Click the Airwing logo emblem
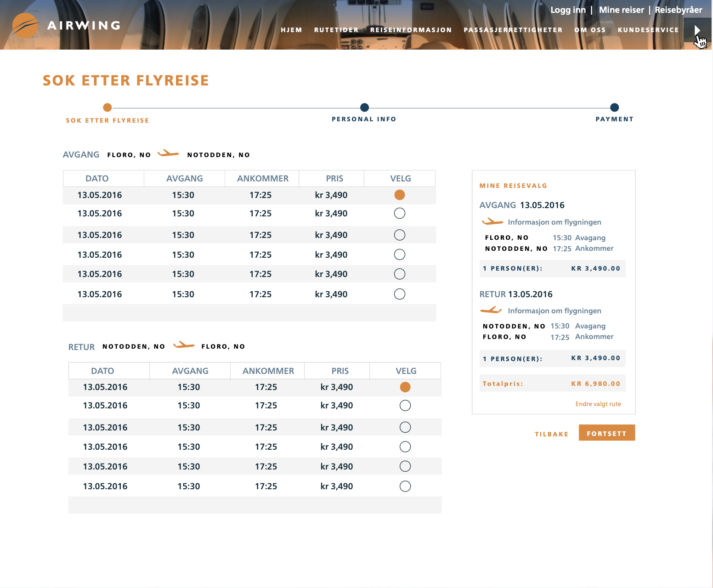The width and height of the screenshot is (713, 588). click(x=25, y=25)
